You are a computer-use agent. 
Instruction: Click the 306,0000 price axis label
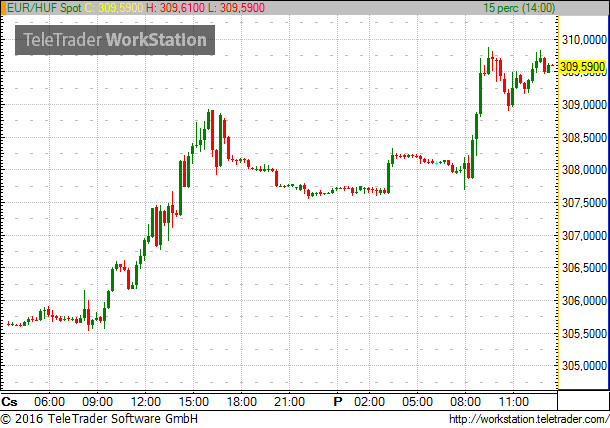click(584, 300)
